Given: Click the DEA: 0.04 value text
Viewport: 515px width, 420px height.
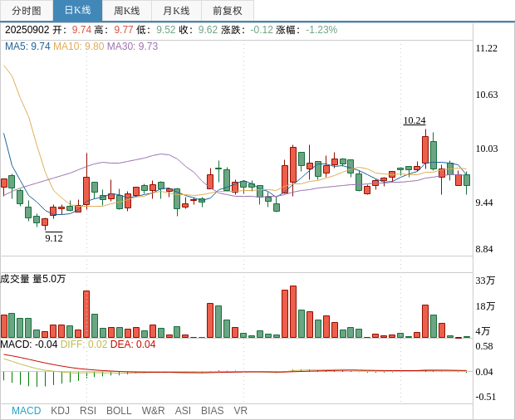Looking at the screenshot, I should click(133, 344).
